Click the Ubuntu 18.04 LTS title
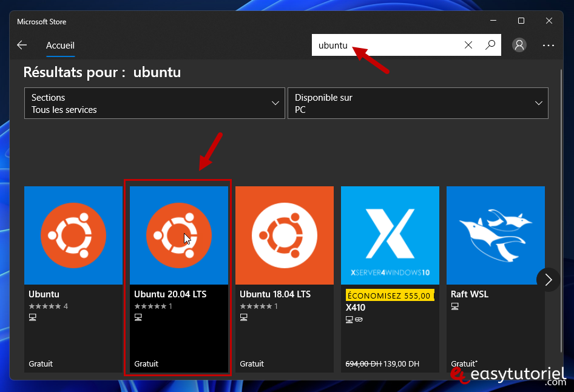Viewport: 574px width, 392px height. click(x=275, y=294)
